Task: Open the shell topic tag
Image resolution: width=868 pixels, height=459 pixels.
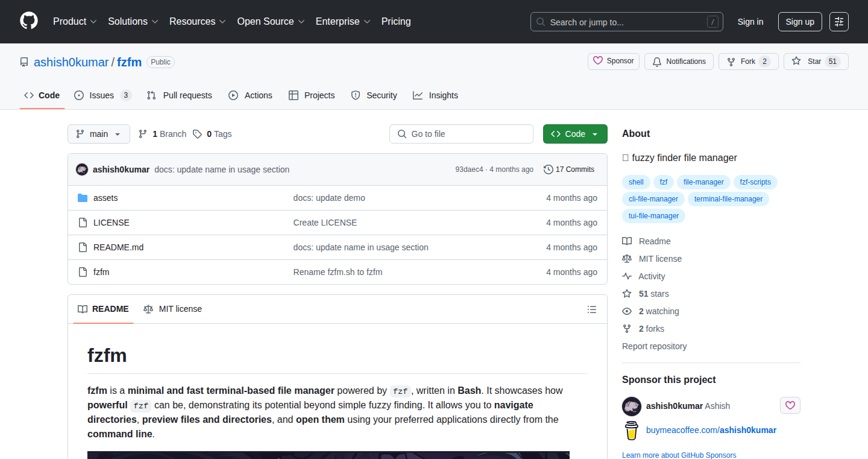Action: pos(636,182)
